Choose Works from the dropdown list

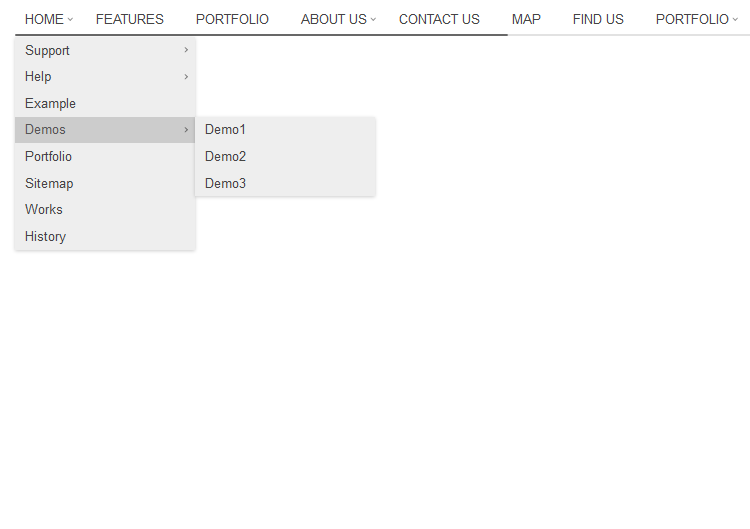pyautogui.click(x=44, y=210)
